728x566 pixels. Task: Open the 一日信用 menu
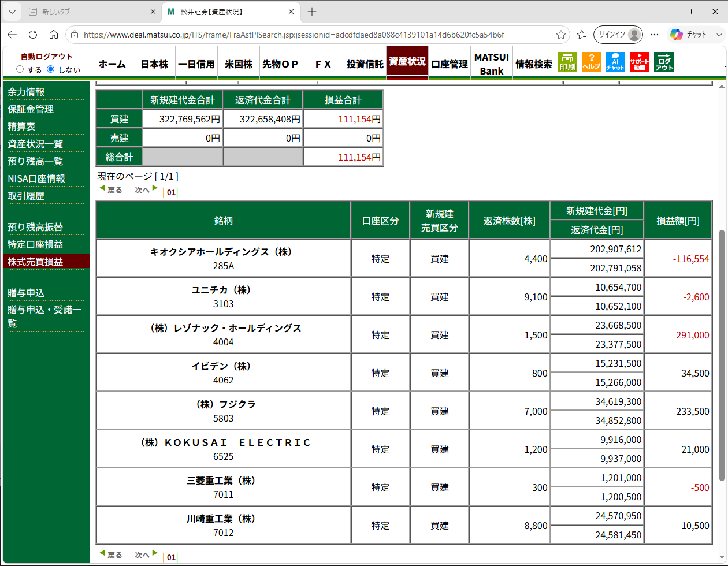[196, 64]
